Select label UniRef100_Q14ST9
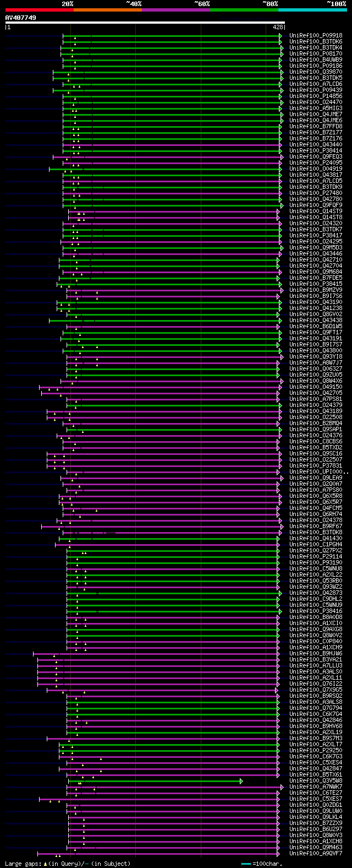This screenshot has width=352, height=868. 316,211
